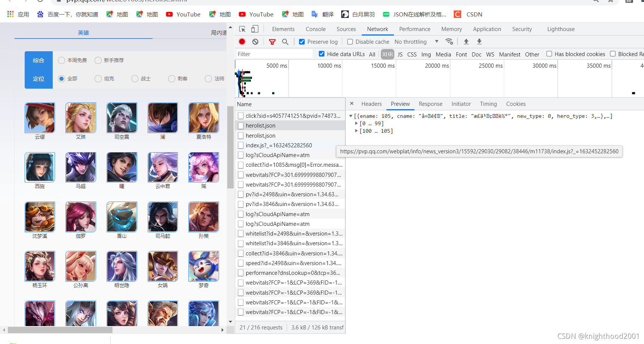The image size is (644, 344).
Task: Select hero 司空震 portrait
Action: tap(122, 118)
